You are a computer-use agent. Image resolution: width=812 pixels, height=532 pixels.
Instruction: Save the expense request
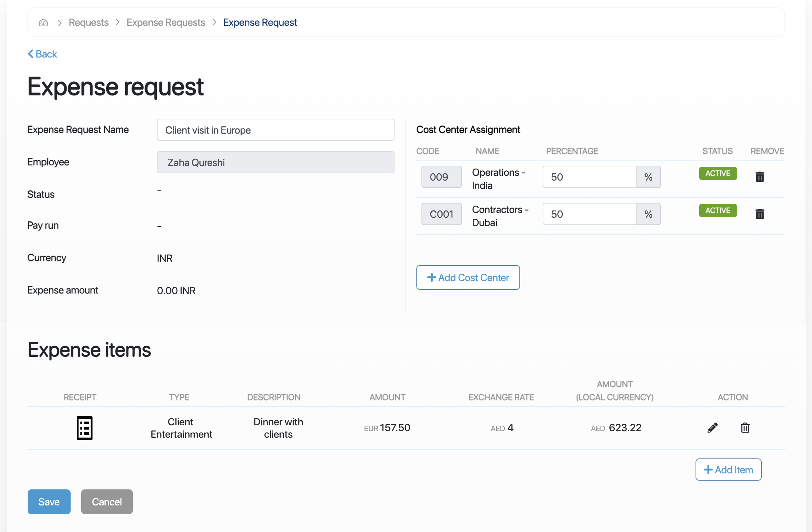pyautogui.click(x=49, y=502)
